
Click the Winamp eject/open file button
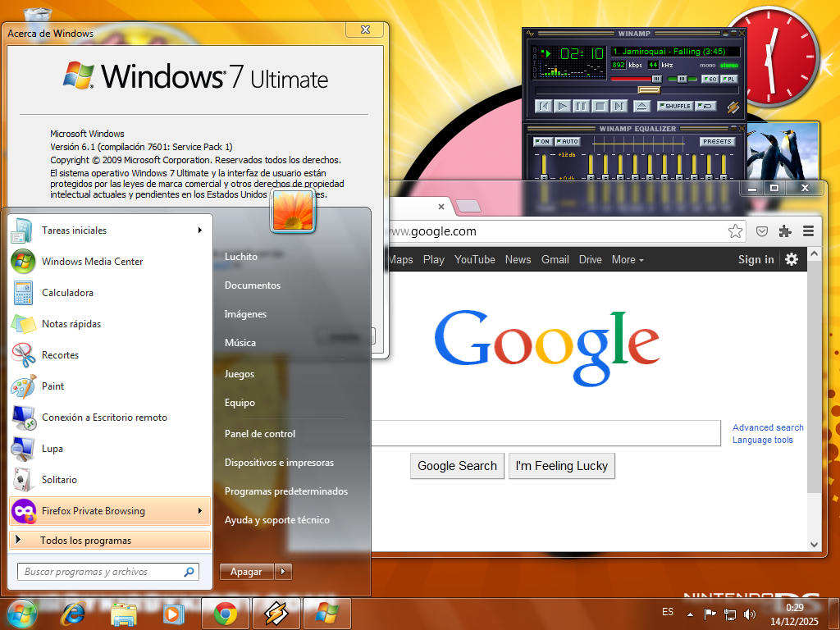click(641, 106)
